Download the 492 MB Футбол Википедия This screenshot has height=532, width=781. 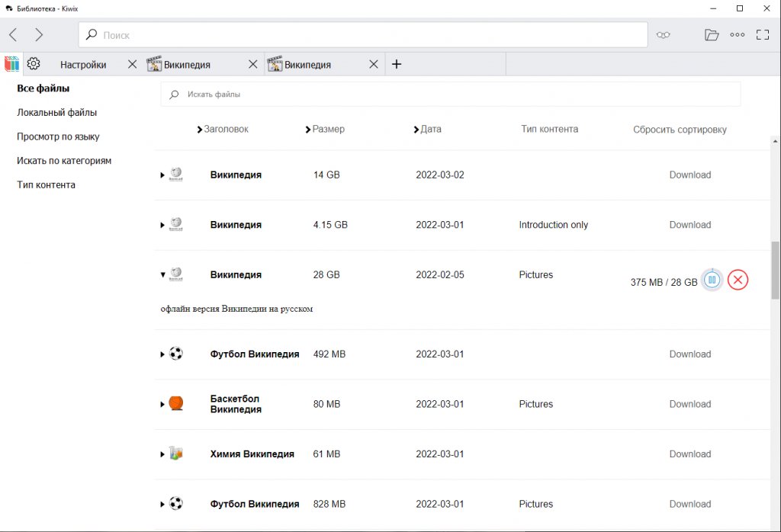click(x=689, y=354)
